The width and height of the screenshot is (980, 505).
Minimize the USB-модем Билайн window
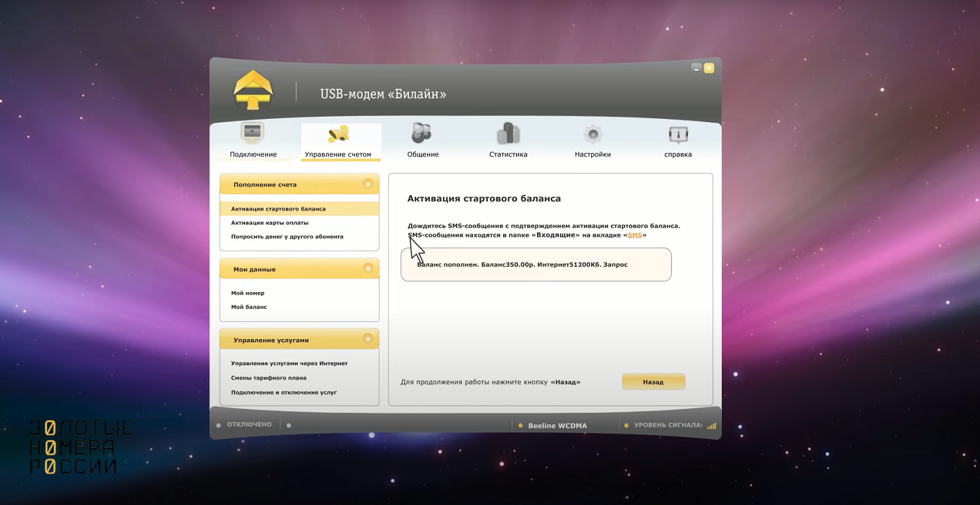(696, 68)
